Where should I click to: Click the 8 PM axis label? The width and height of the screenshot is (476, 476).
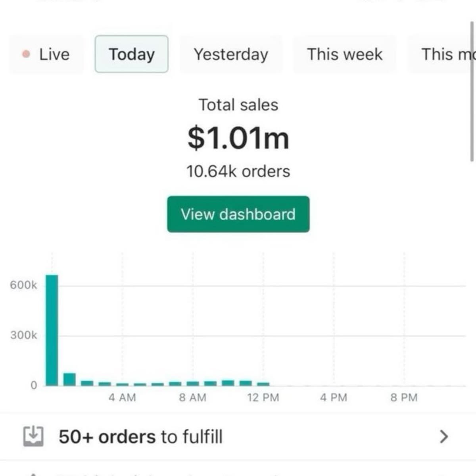pos(404,397)
